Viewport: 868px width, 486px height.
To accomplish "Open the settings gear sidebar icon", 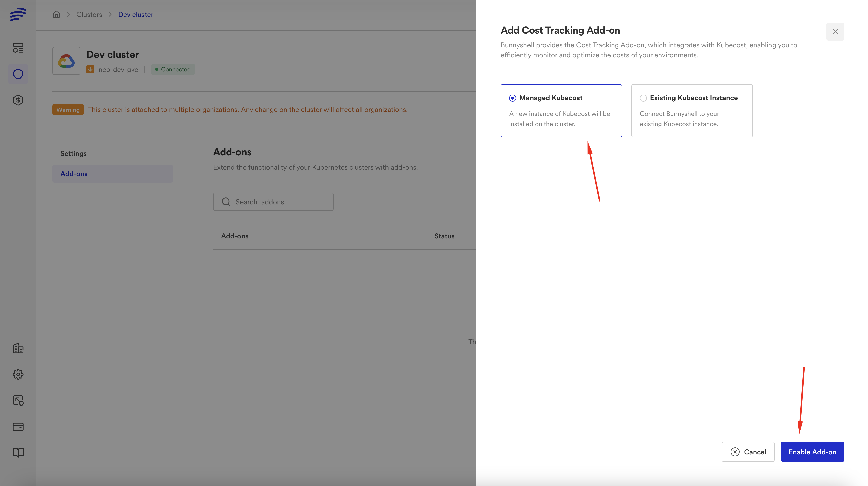I will 18,374.
